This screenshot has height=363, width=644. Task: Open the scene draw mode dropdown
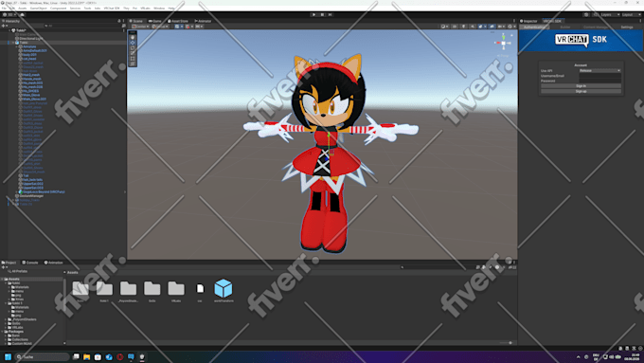click(x=444, y=27)
